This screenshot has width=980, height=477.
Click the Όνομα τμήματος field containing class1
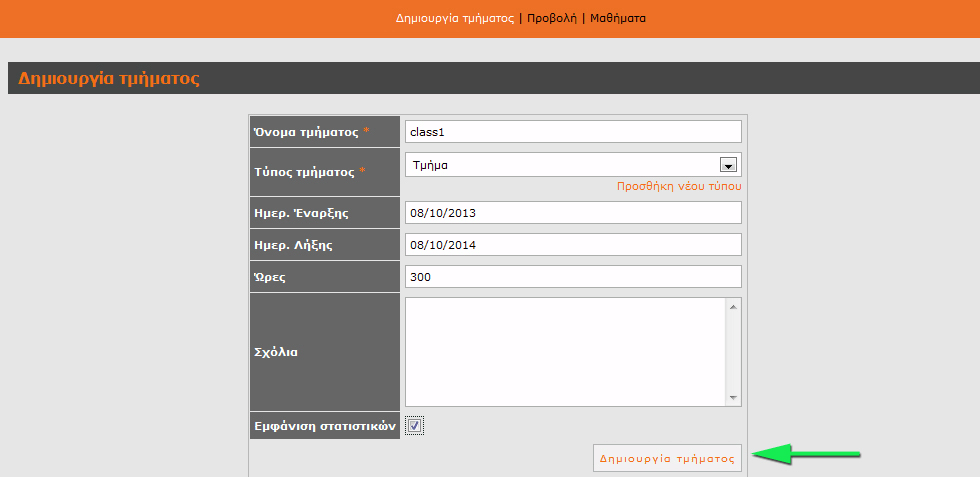click(573, 132)
